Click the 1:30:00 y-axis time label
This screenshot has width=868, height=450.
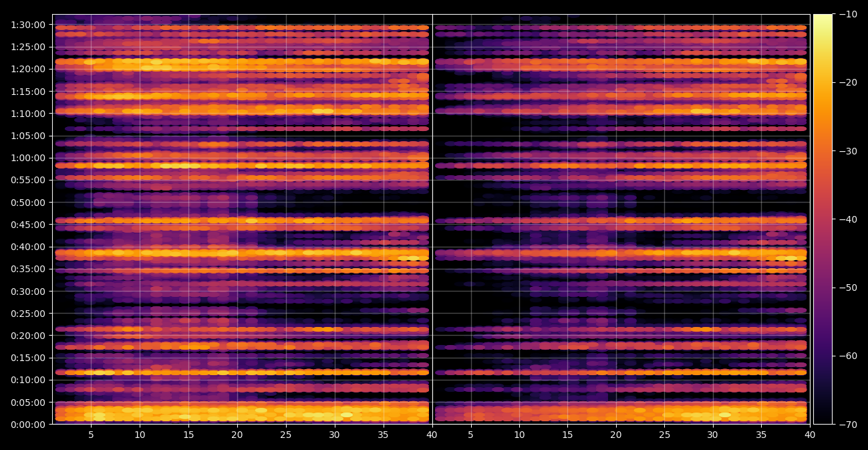pos(29,25)
